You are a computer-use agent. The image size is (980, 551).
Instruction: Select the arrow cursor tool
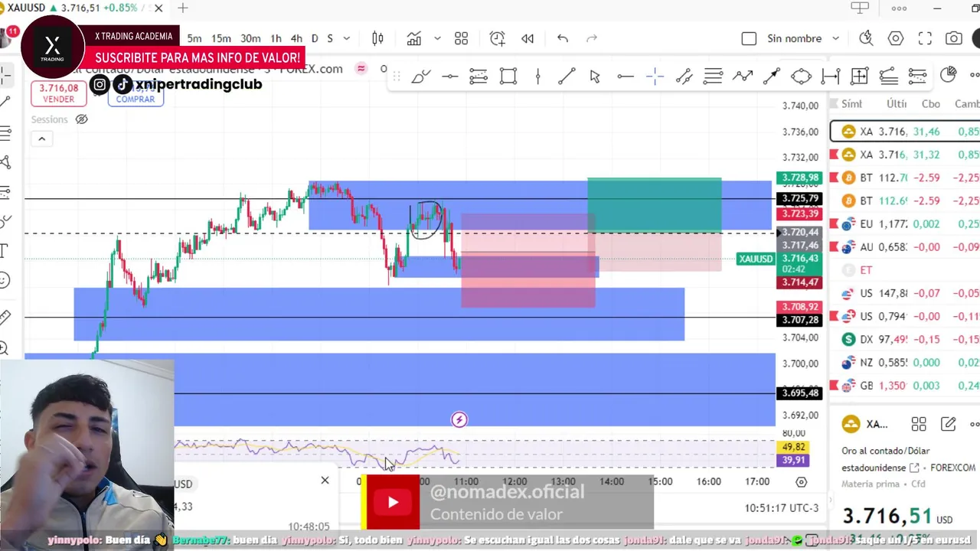pos(595,76)
